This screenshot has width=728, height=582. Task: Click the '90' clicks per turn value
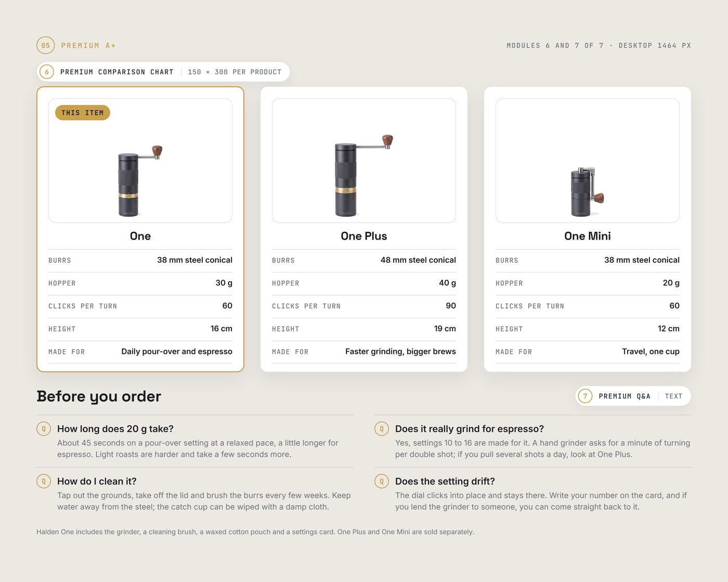451,306
